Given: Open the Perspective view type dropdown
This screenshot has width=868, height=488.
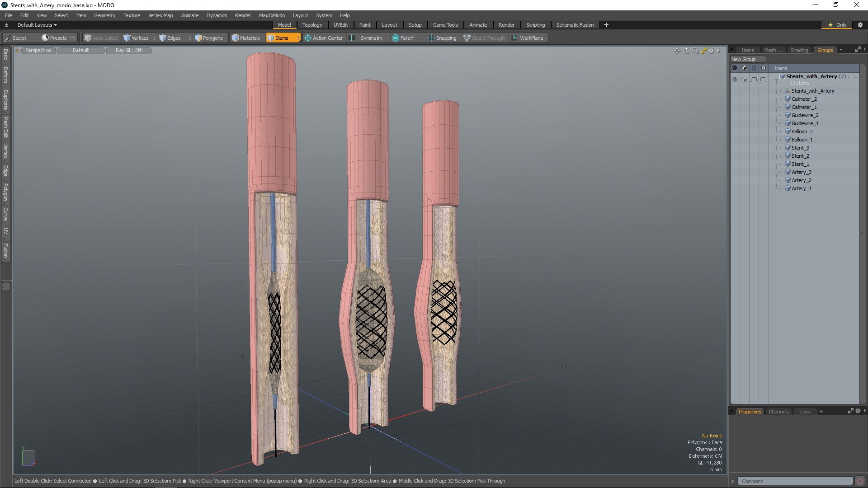Looking at the screenshot, I should [38, 51].
